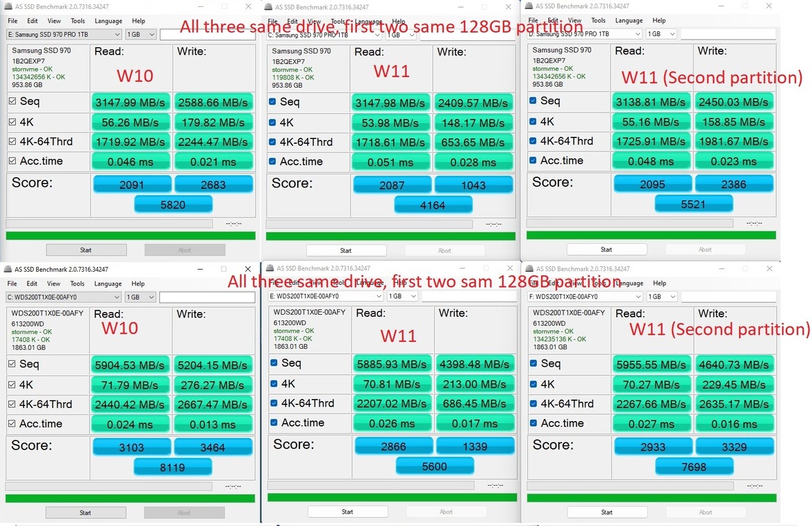Toggle Acc.time checkbox in WDS F: window
812x526 pixels.
(x=533, y=423)
